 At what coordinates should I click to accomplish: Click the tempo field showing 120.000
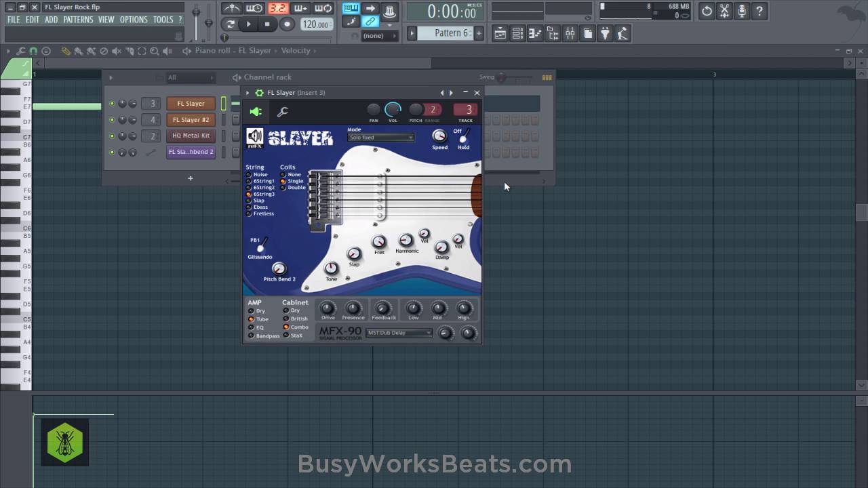click(316, 24)
